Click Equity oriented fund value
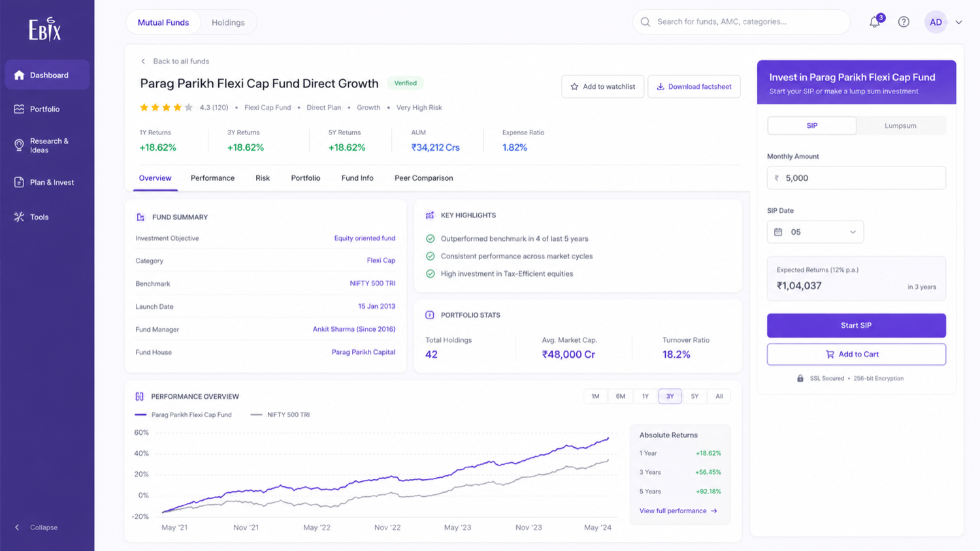This screenshot has width=980, height=551. [x=365, y=238]
